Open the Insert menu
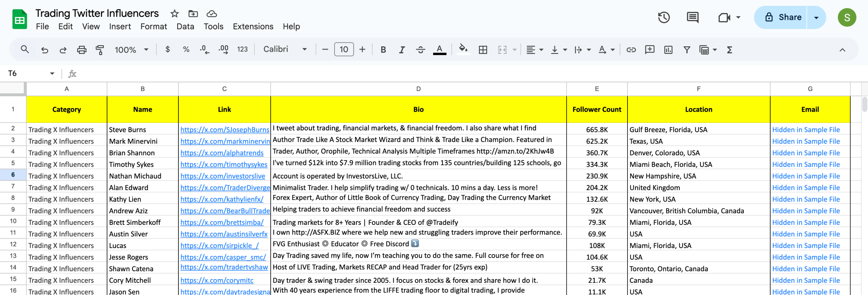 point(120,26)
